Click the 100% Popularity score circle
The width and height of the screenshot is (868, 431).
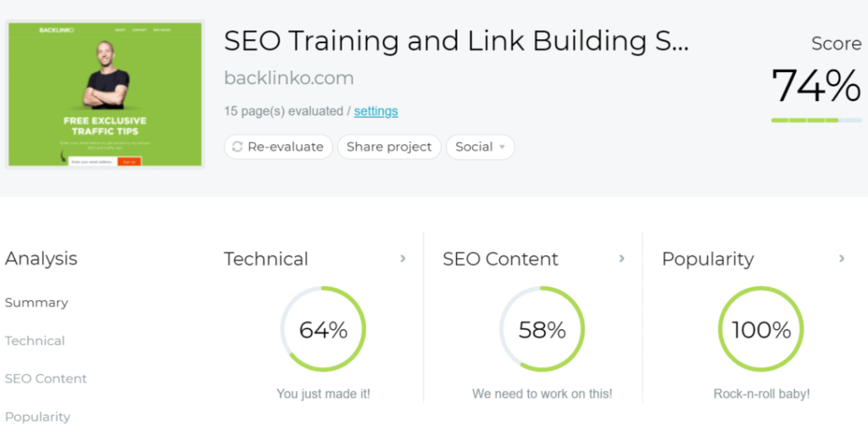coord(761,329)
